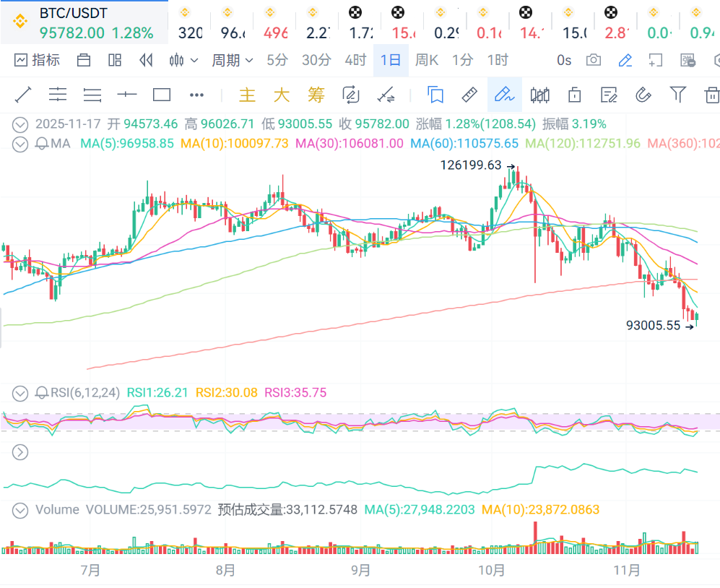
Task: Collapse the MA indicator row
Action: pyautogui.click(x=21, y=144)
